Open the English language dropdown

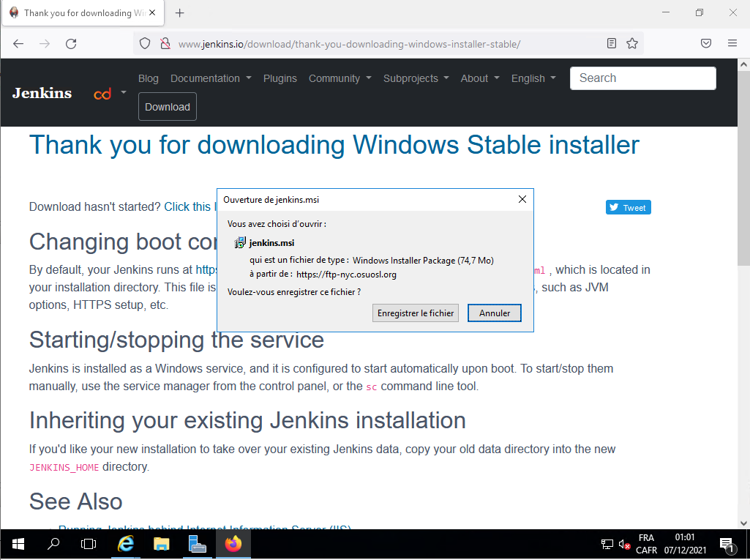click(533, 78)
